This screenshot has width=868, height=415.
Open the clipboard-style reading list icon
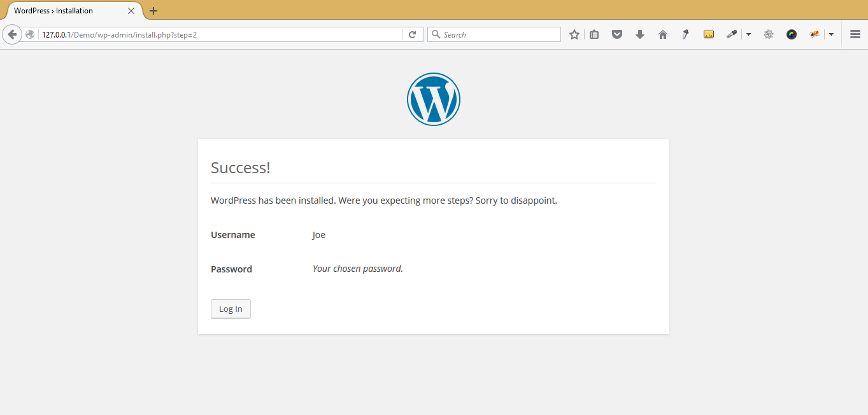[594, 34]
